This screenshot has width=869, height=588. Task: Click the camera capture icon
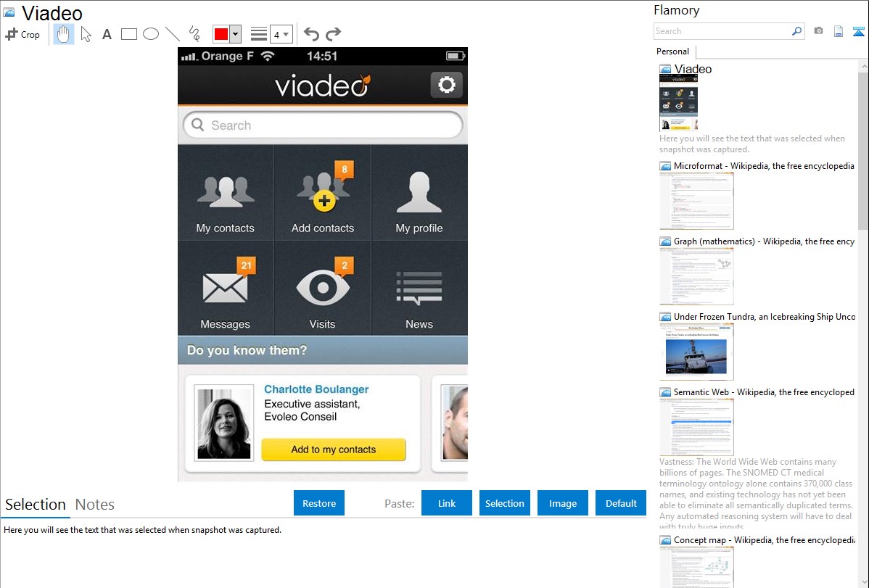[818, 31]
